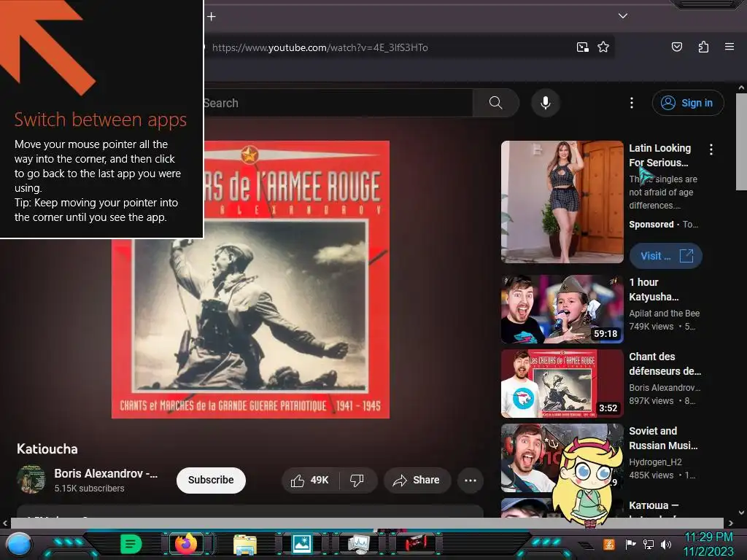
Task: Play the 1 hour Katyusha video thumbnail
Action: [562, 309]
